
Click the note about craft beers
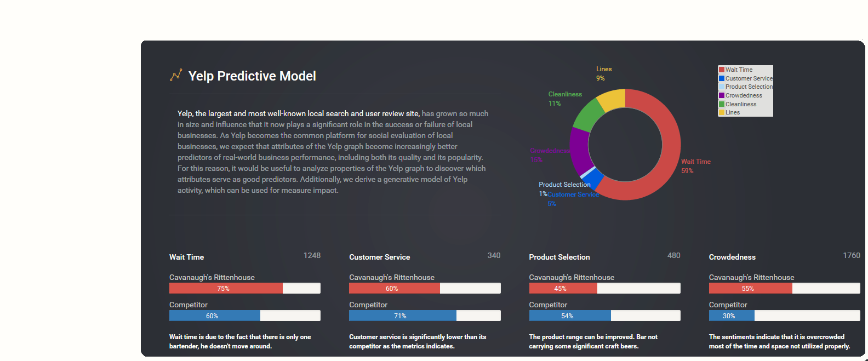click(x=593, y=341)
